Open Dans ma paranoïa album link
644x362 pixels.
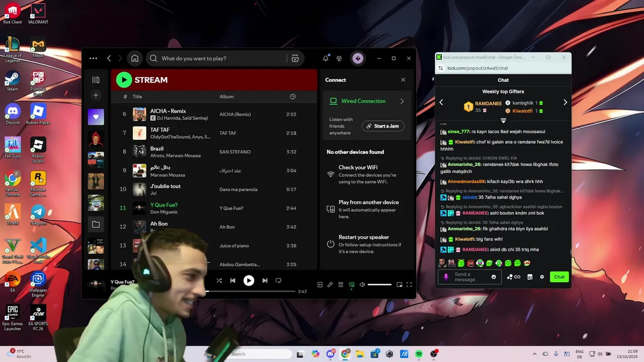238,190
